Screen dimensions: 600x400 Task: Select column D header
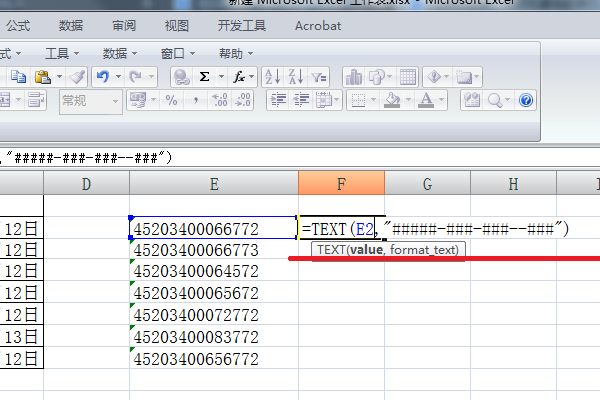coord(86,184)
